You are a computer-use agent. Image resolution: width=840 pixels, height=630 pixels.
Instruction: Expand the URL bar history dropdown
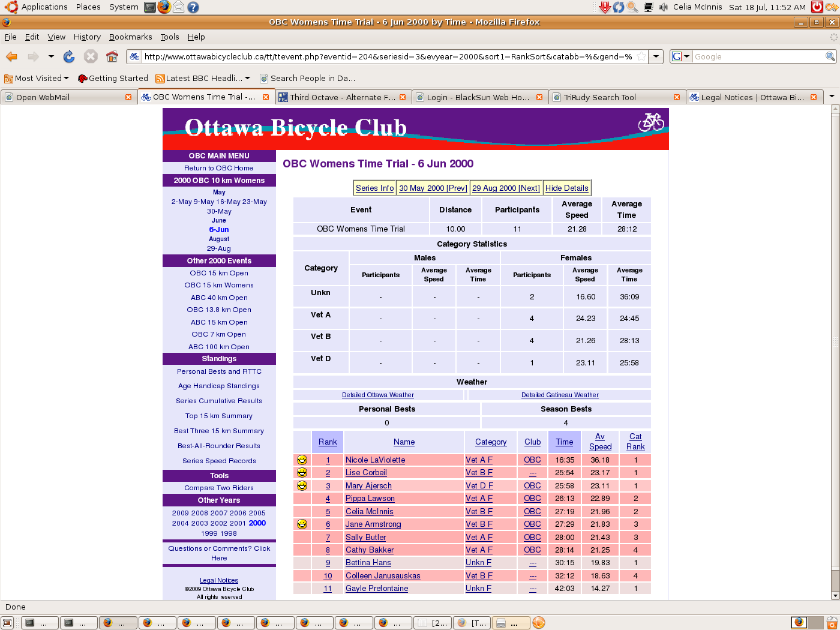click(x=656, y=56)
